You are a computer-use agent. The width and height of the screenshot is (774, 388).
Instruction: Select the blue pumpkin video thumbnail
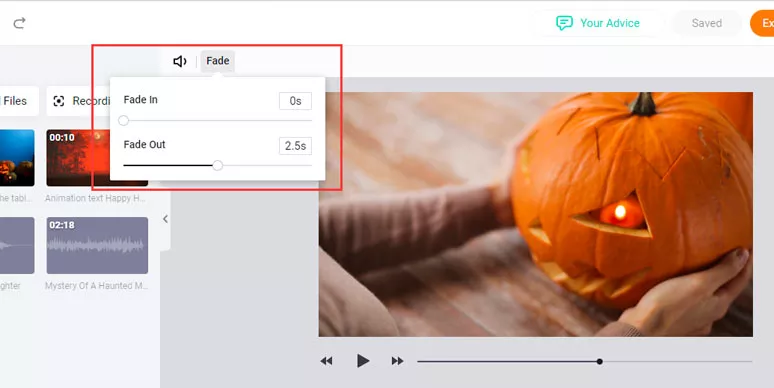(17, 158)
